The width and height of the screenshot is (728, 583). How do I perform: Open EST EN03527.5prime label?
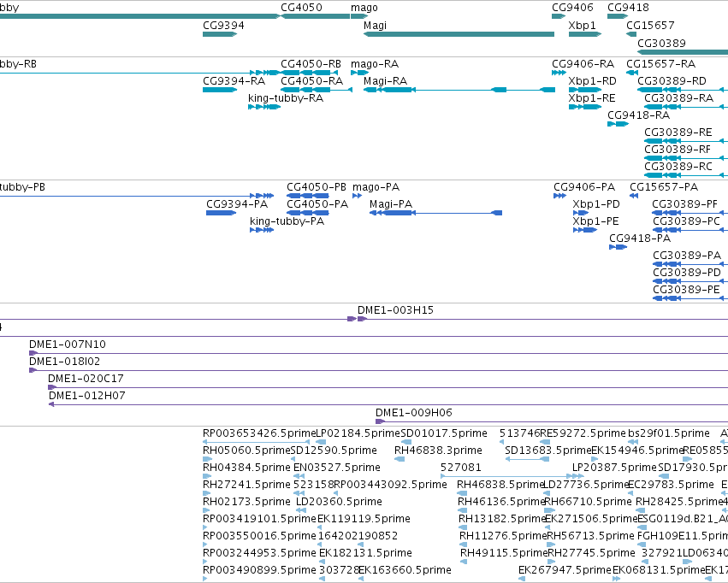[337, 468]
